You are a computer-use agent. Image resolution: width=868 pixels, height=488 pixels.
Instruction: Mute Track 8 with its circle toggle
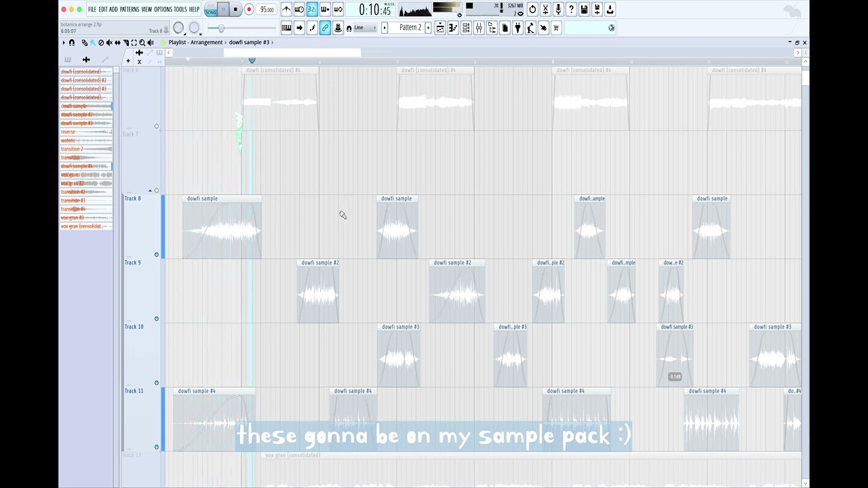pos(157,255)
